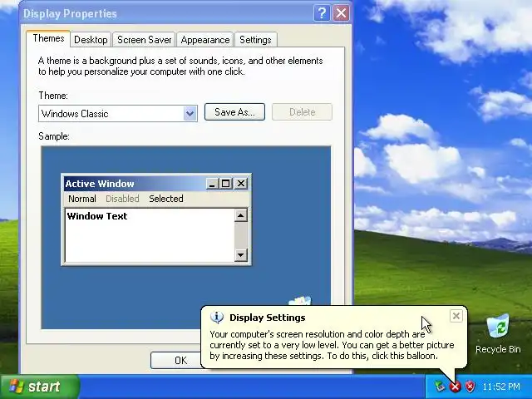Viewport: 532px width, 399px height.
Task: Go to the Appearance tab
Action: tap(205, 40)
